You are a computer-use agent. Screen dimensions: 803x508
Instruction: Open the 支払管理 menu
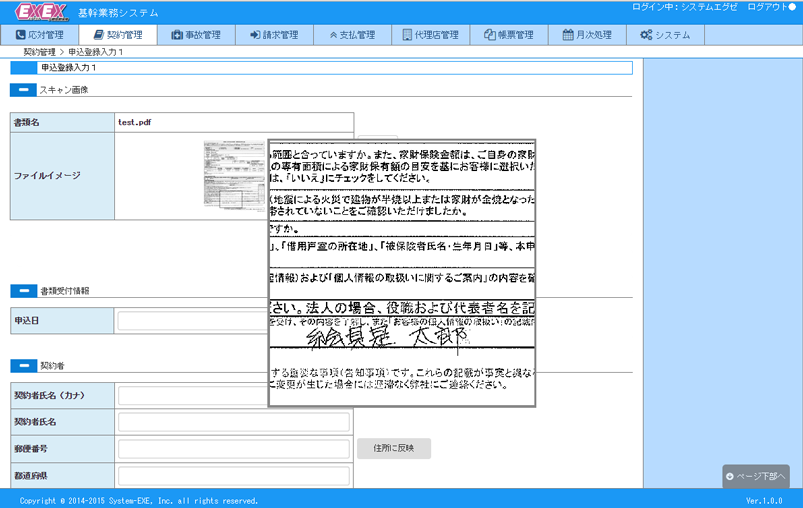point(352,35)
